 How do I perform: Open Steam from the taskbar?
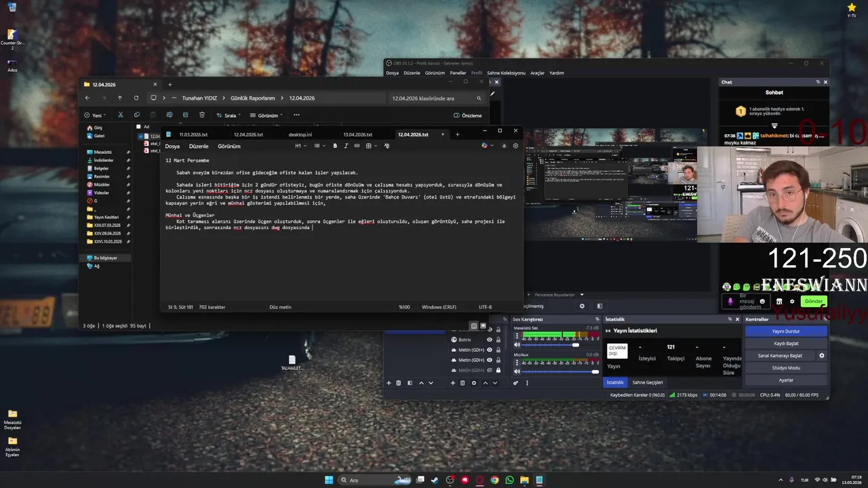coord(435,480)
